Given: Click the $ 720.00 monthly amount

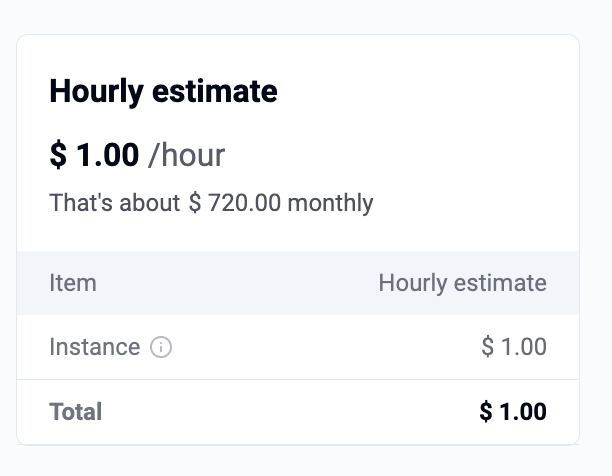Looking at the screenshot, I should click(234, 204).
